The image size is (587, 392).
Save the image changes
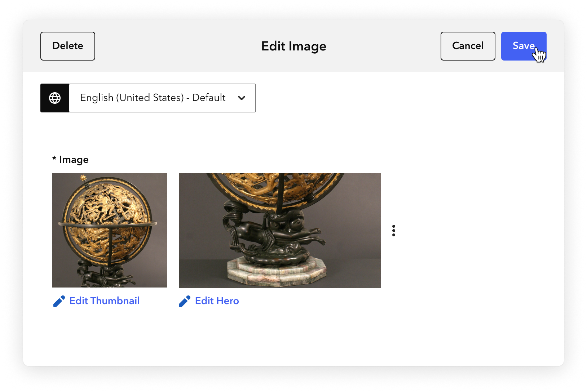tap(524, 46)
